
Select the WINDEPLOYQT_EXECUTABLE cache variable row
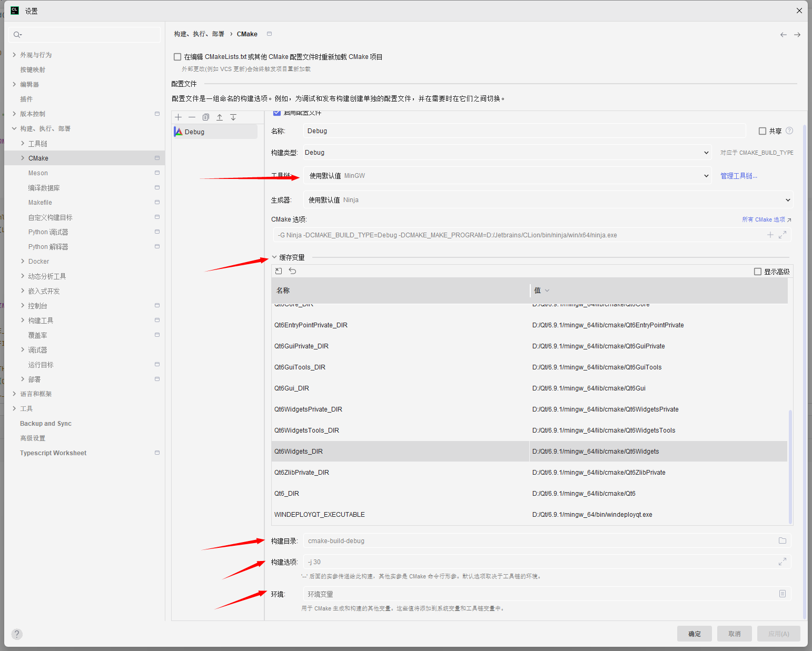(529, 515)
